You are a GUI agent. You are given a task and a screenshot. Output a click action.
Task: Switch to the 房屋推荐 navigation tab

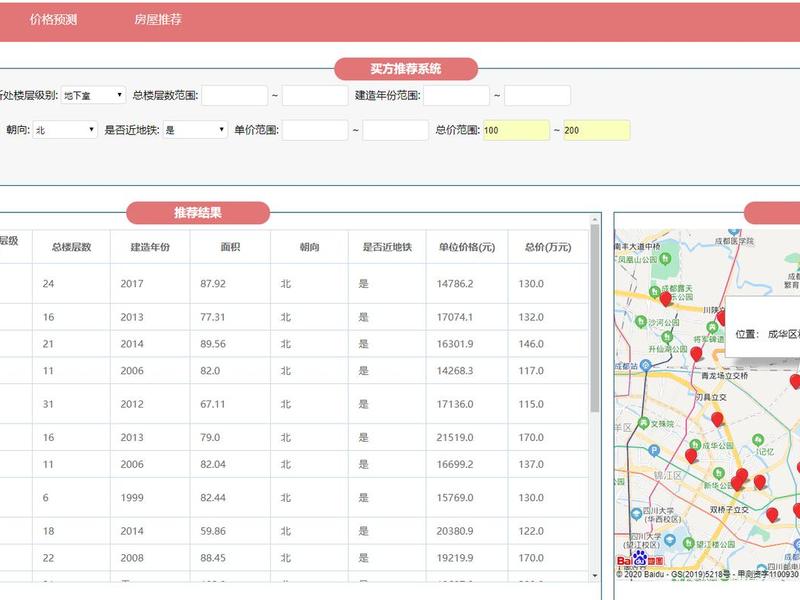[158, 20]
